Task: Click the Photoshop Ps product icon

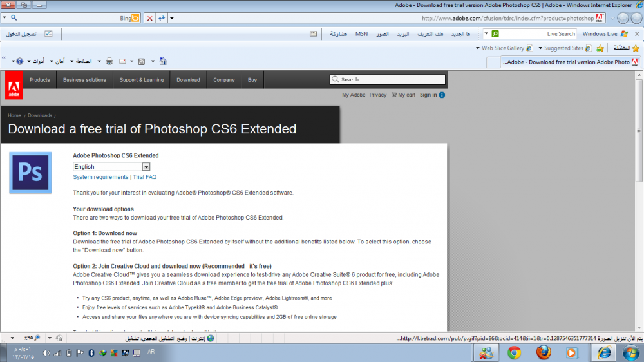Action: tap(30, 173)
